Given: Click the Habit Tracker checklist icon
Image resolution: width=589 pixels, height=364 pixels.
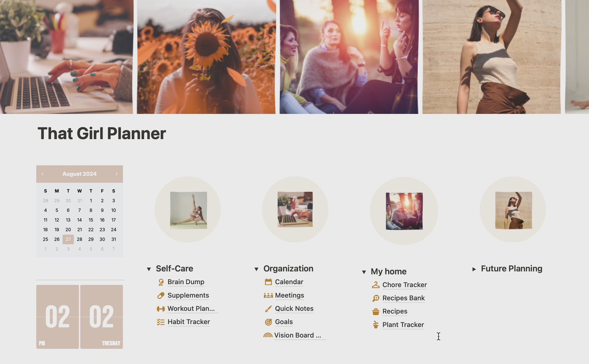Looking at the screenshot, I should tap(161, 322).
